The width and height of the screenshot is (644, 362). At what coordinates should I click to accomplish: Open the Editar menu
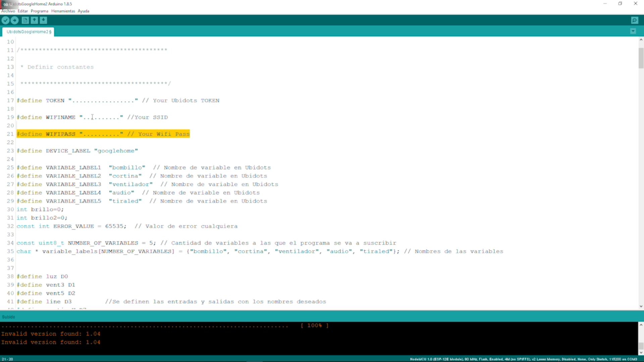click(23, 11)
